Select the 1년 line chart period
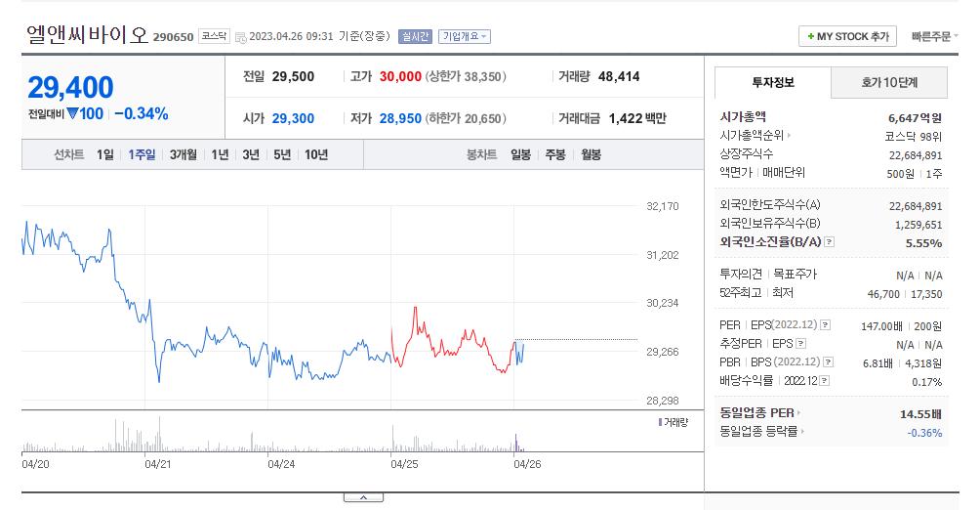The height and width of the screenshot is (510, 980). pyautogui.click(x=220, y=154)
